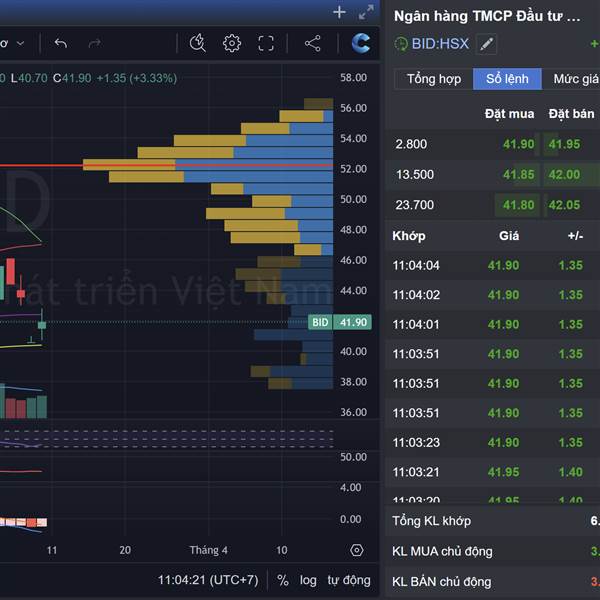Click bid price 41.80

click(x=518, y=205)
